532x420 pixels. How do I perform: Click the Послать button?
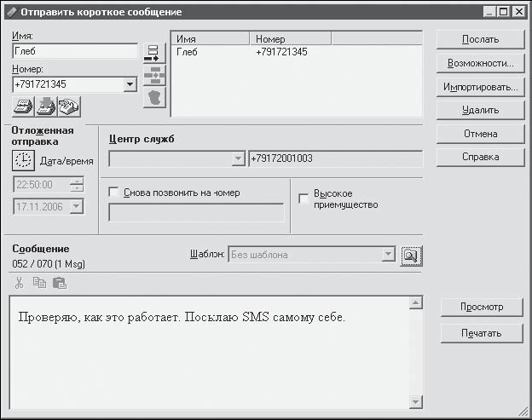pyautogui.click(x=481, y=39)
